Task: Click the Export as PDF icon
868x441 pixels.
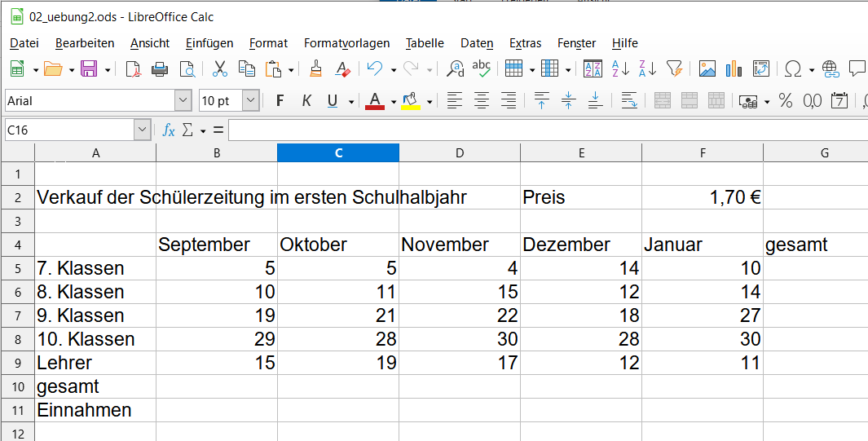Action: [133, 69]
